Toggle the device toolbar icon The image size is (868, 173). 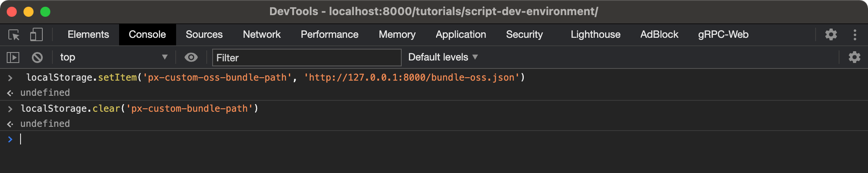click(36, 35)
